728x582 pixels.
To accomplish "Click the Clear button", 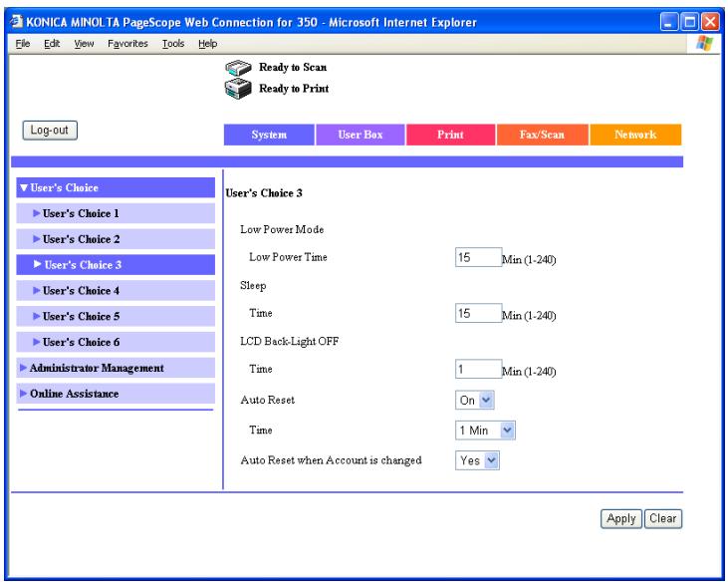I will pyautogui.click(x=663, y=518).
